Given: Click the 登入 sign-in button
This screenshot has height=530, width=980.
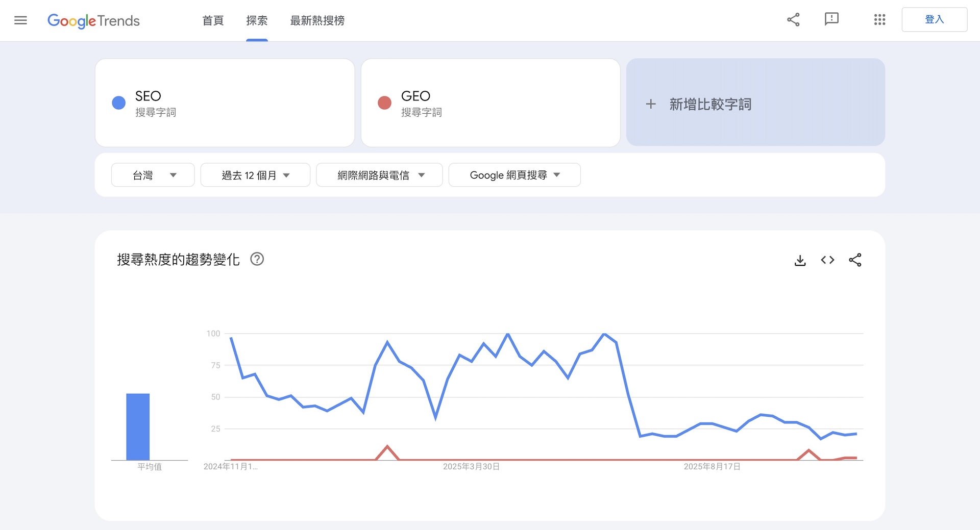Looking at the screenshot, I should pyautogui.click(x=934, y=20).
